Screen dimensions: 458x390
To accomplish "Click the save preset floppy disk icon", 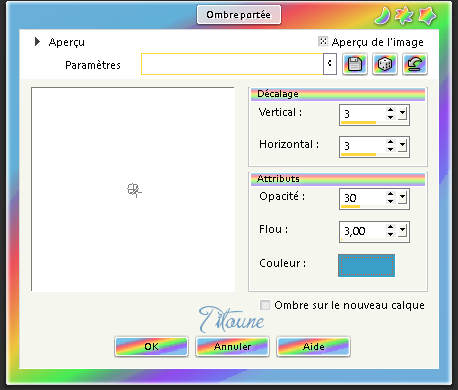I will 354,64.
